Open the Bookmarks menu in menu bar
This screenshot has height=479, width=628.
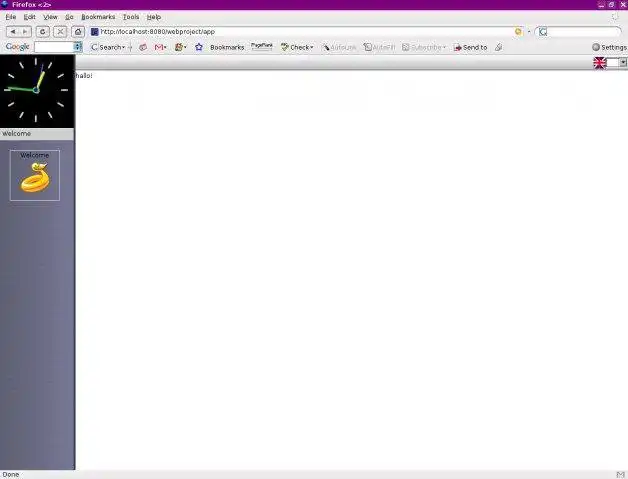[98, 17]
